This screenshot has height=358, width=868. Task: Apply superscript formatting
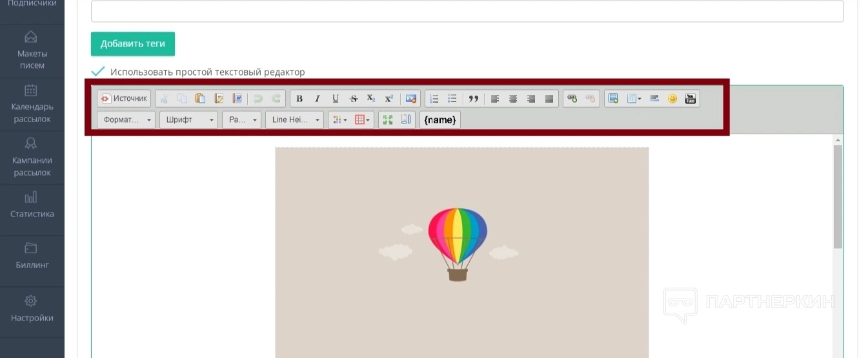[389, 99]
